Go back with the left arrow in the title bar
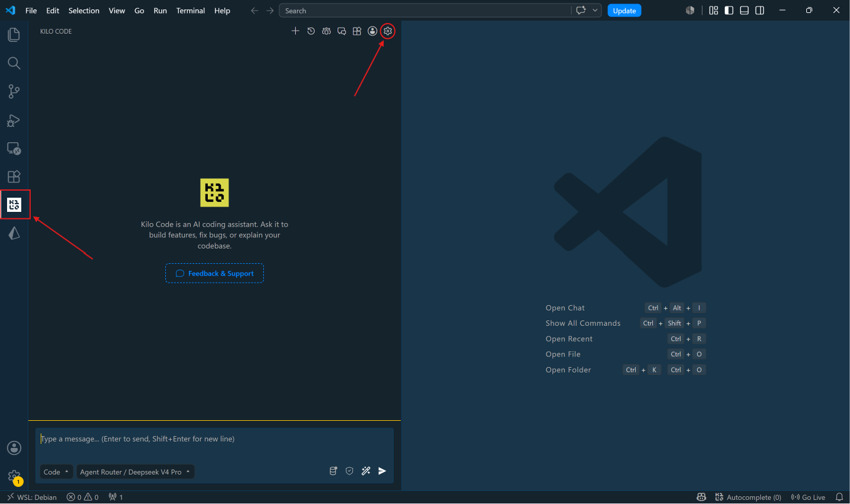This screenshot has height=504, width=850. click(254, 11)
